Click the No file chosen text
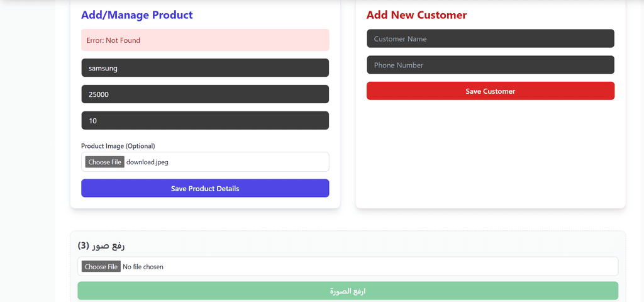644x302 pixels. tap(143, 267)
